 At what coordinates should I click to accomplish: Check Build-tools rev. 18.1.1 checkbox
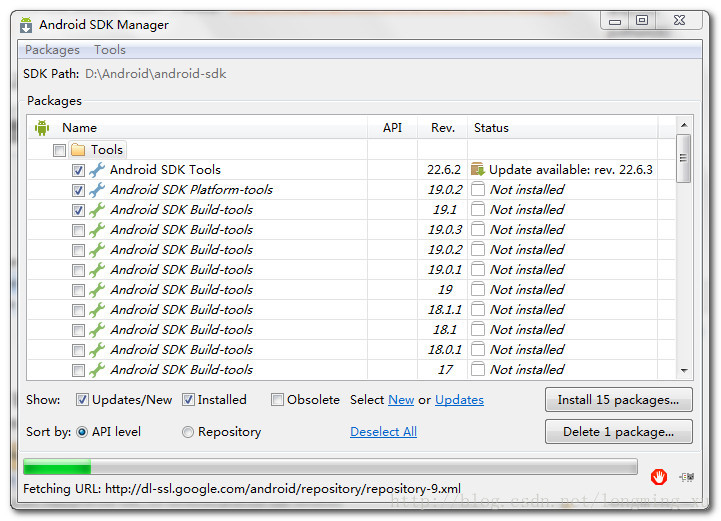point(78,310)
